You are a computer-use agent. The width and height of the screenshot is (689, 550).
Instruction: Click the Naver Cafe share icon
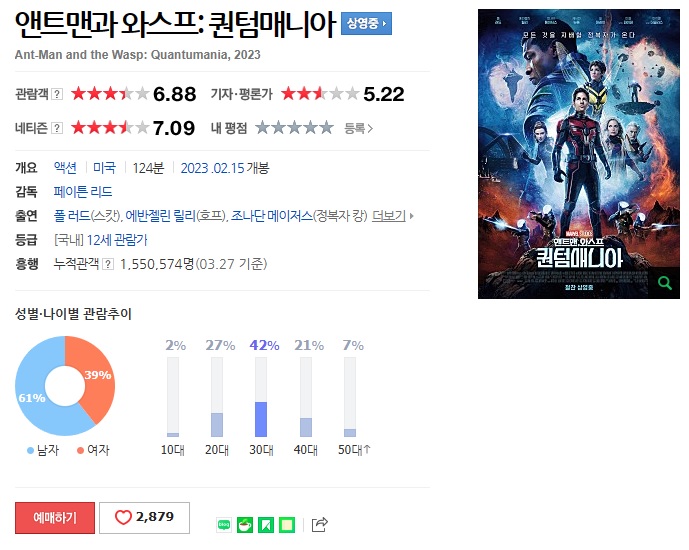245,525
